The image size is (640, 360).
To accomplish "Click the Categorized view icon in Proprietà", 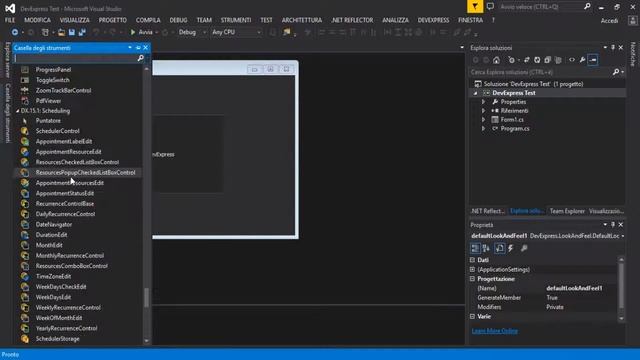I will pos(475,248).
